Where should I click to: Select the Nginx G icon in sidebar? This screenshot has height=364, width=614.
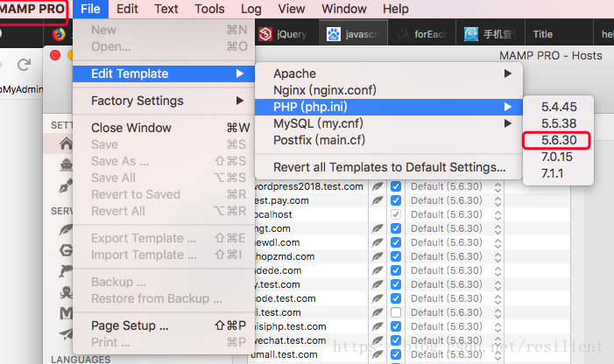pyautogui.click(x=67, y=250)
